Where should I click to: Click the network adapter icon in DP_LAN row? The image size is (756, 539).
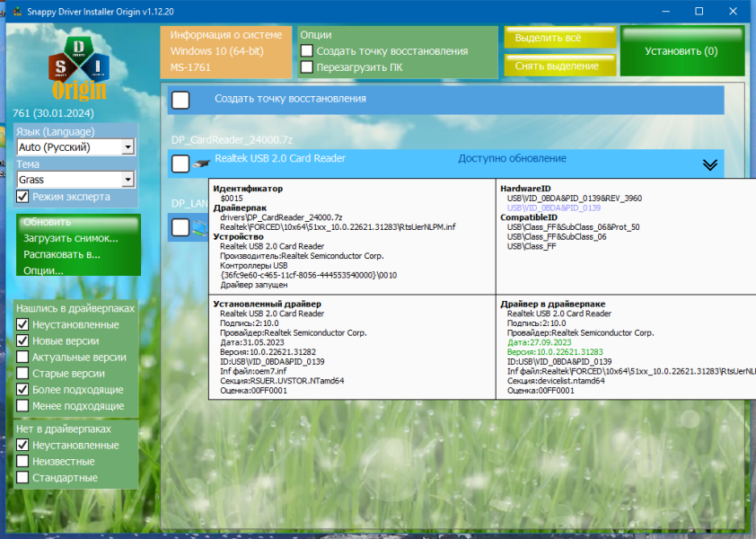[x=200, y=226]
